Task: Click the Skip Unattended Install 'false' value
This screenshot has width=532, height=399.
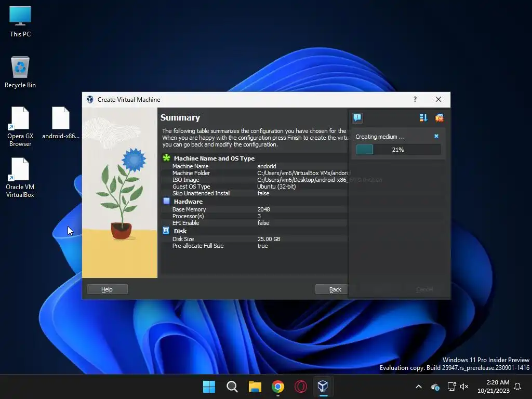Action: point(263,193)
